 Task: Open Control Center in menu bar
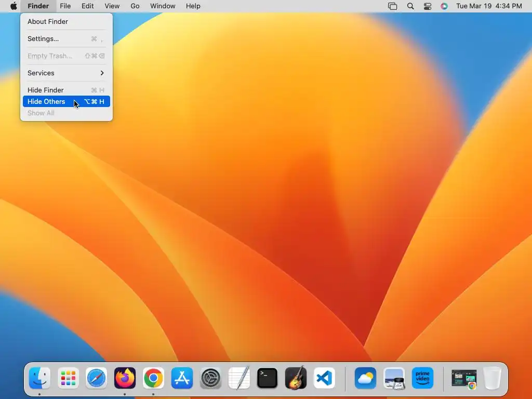[x=428, y=6]
